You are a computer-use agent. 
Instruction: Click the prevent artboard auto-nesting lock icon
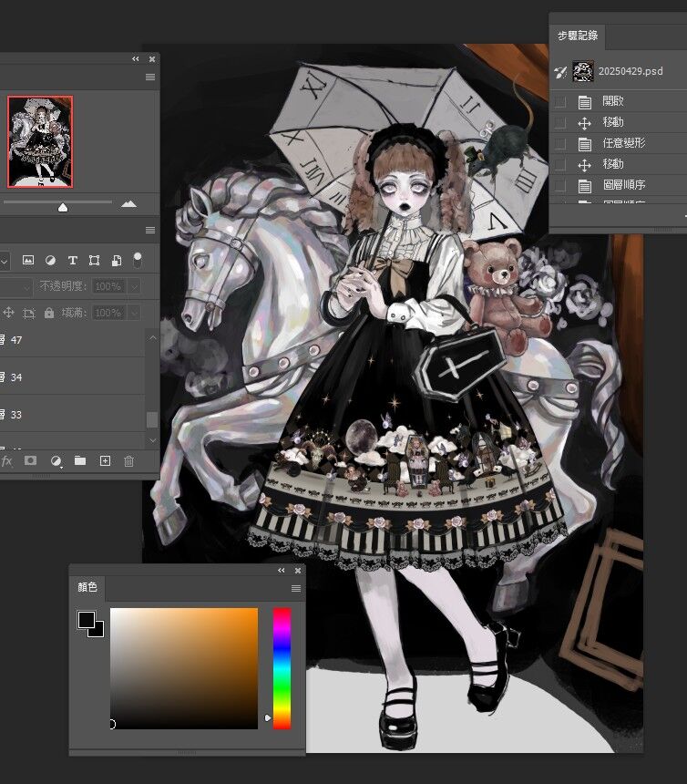pyautogui.click(x=29, y=313)
